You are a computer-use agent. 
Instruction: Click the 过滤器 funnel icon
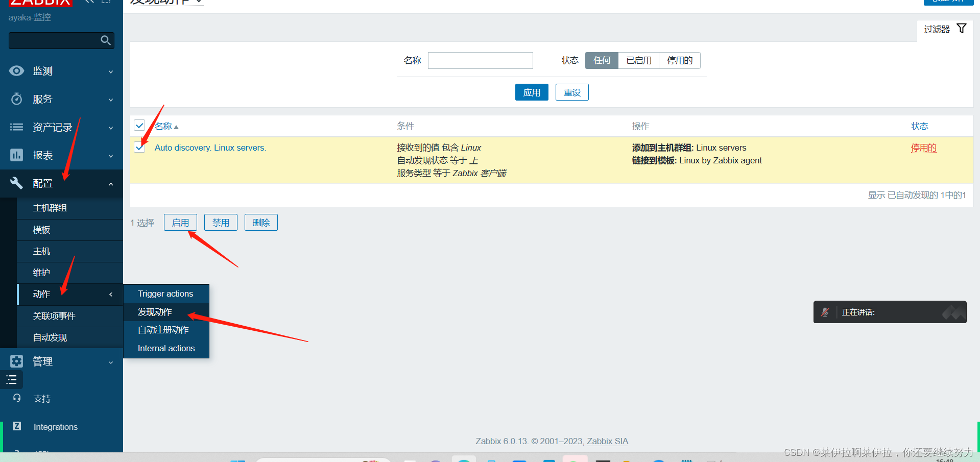coord(962,29)
